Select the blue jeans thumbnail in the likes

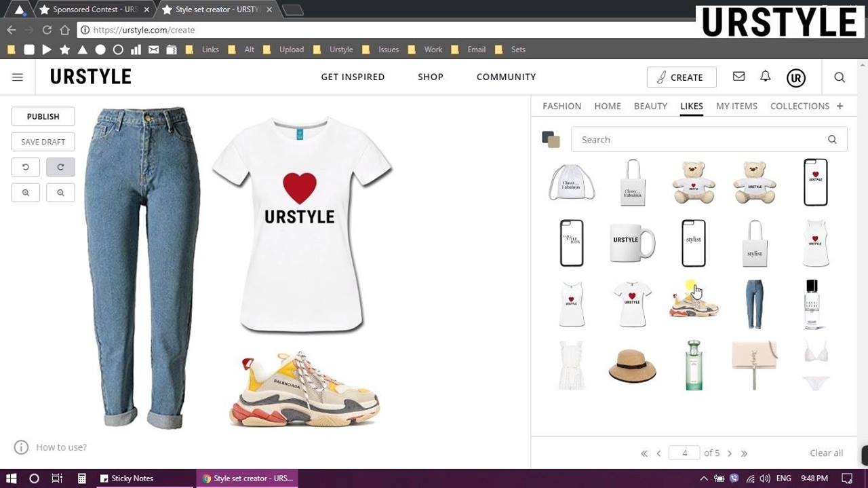[754, 304]
